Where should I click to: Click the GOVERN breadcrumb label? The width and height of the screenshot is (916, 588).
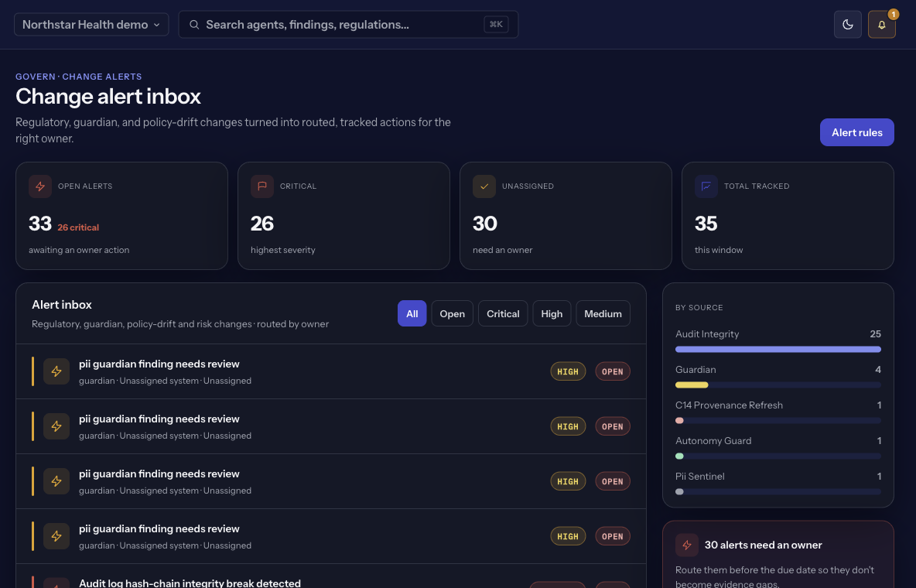(35, 77)
